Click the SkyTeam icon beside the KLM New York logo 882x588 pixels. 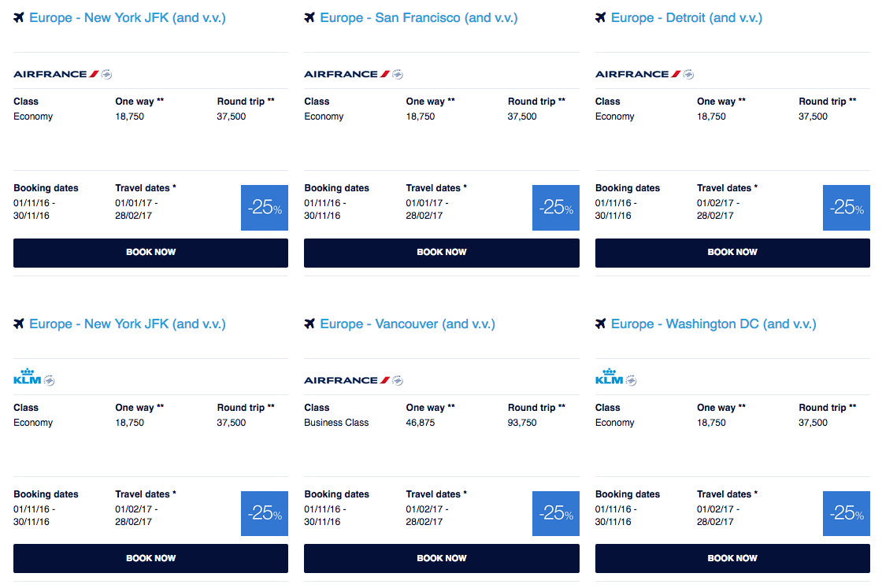point(47,379)
